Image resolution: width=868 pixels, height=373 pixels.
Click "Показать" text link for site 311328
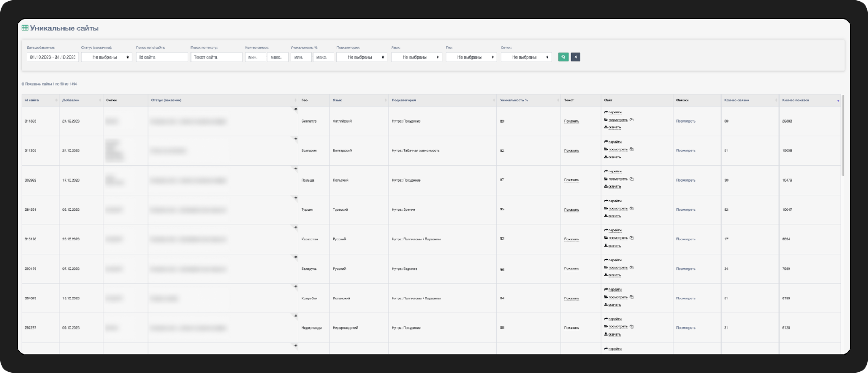pyautogui.click(x=571, y=121)
